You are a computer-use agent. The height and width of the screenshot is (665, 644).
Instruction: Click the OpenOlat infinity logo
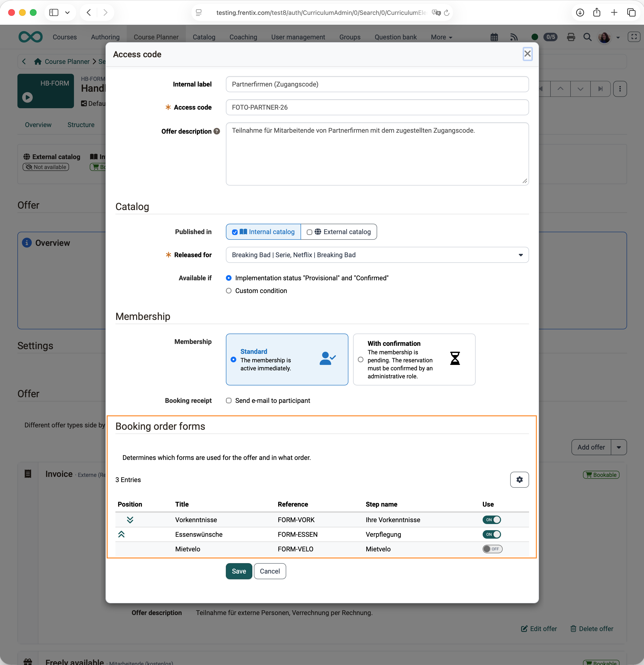pos(31,37)
